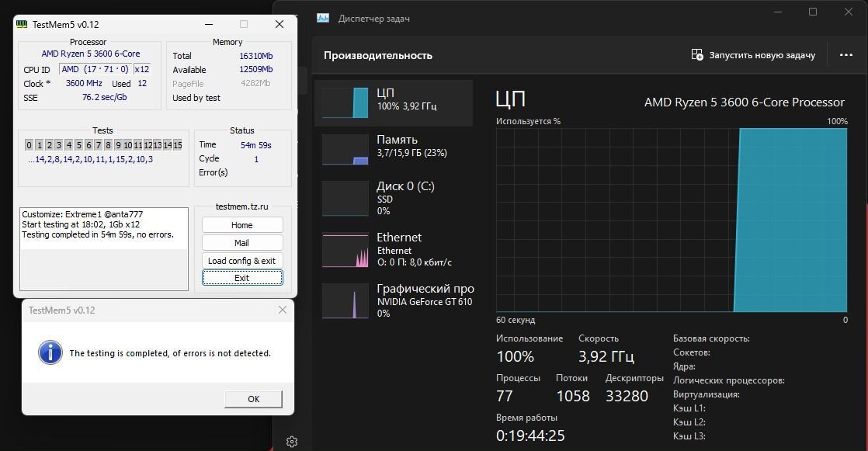Click the Exit button in TestMem5
This screenshot has width=868, height=451.
tap(242, 278)
